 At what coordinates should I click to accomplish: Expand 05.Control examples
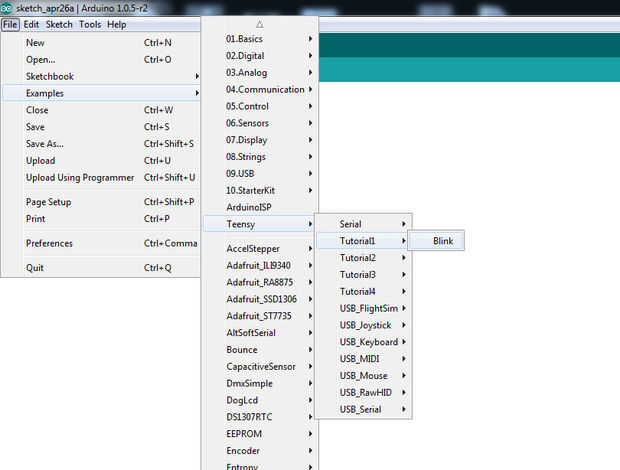[x=260, y=106]
